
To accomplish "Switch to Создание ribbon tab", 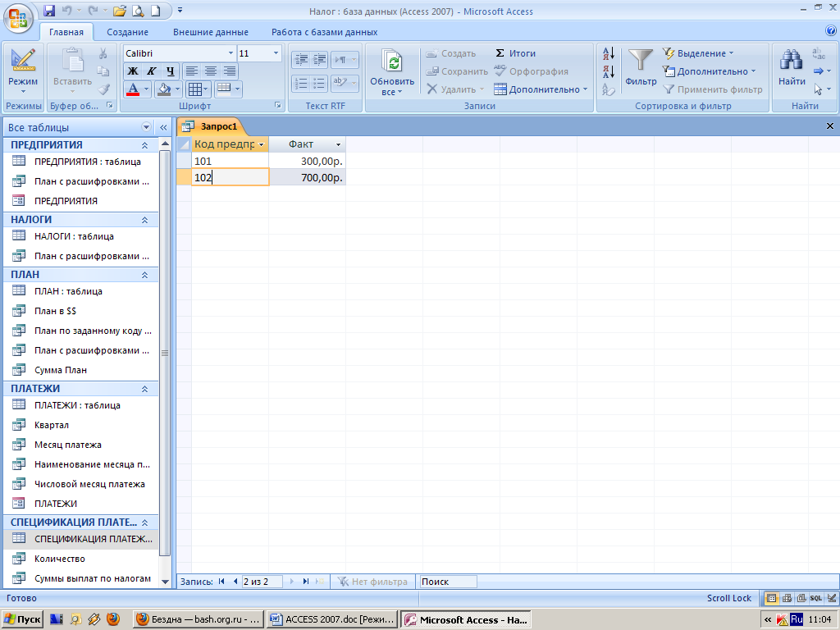I will [x=127, y=32].
